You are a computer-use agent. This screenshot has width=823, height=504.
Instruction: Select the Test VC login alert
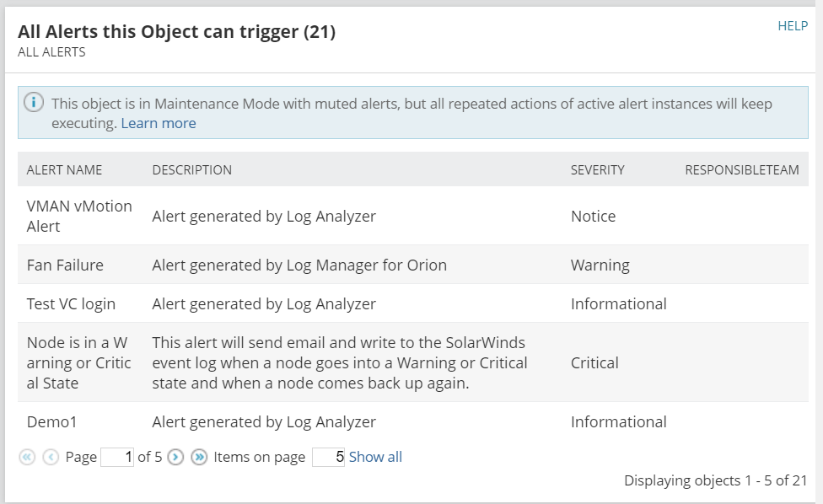pyautogui.click(x=71, y=303)
